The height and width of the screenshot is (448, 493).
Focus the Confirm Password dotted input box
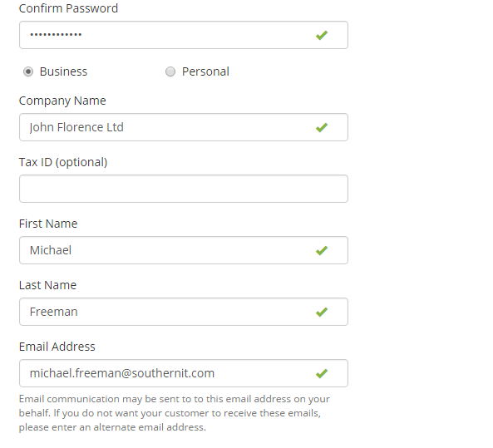[x=184, y=35]
